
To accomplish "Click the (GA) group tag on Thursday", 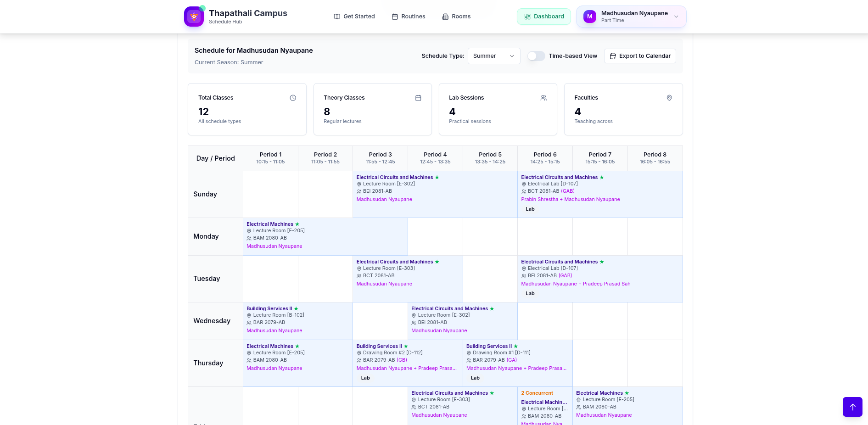I will coord(512,360).
